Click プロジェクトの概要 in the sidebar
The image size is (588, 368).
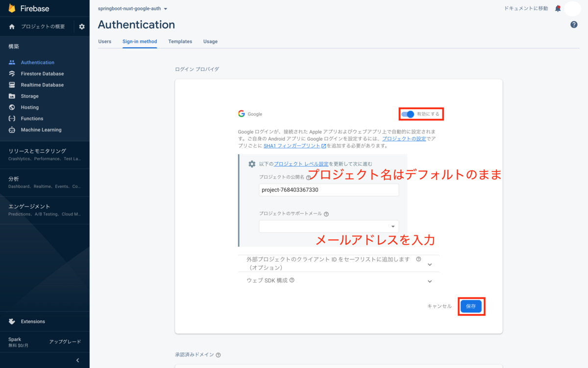coord(43,26)
